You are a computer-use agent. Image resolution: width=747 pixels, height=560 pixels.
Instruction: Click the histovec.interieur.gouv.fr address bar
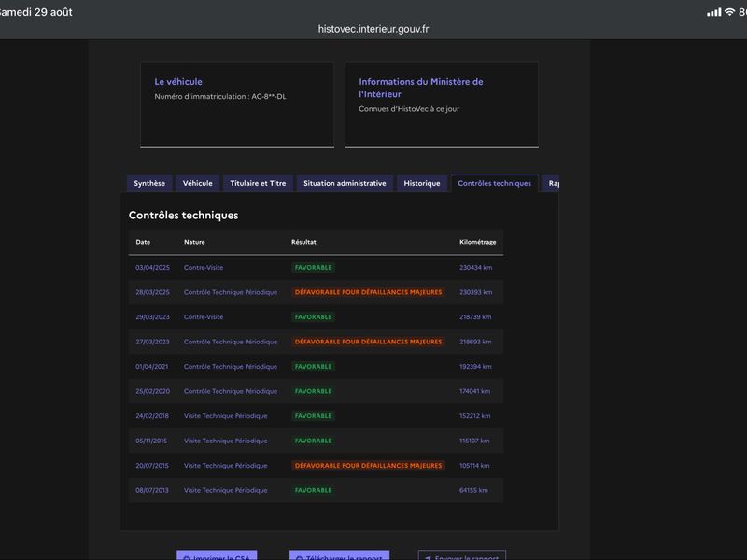pos(373,29)
